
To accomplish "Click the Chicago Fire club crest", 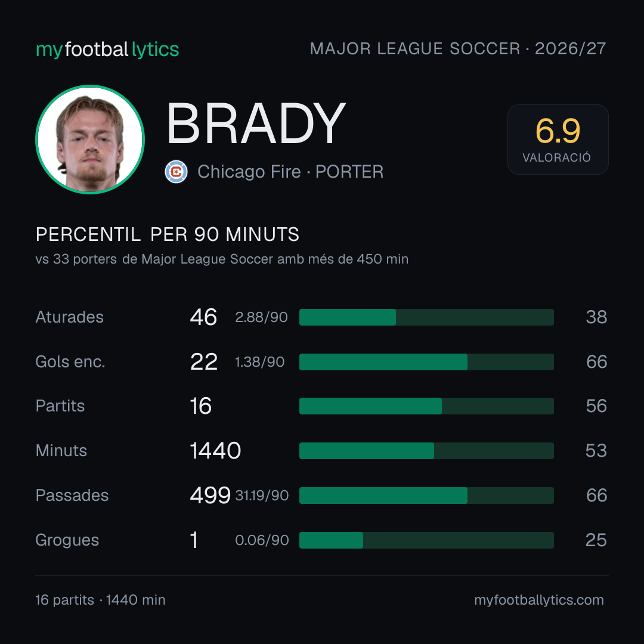I will 176,172.
